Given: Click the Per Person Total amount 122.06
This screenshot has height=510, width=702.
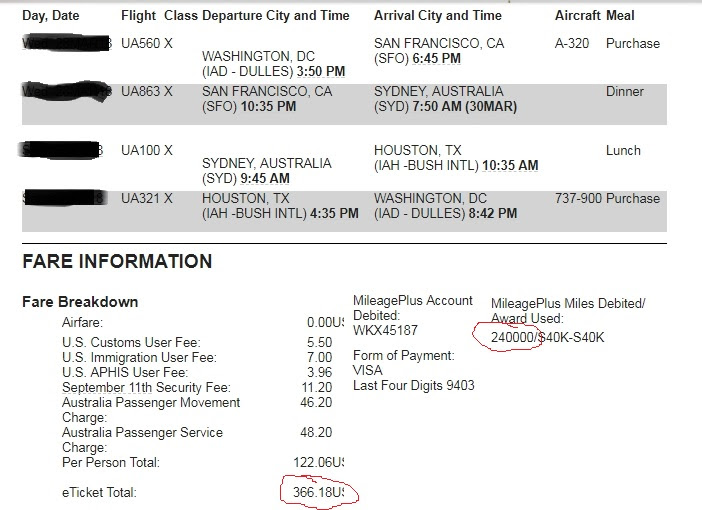Looking at the screenshot, I should (x=319, y=462).
